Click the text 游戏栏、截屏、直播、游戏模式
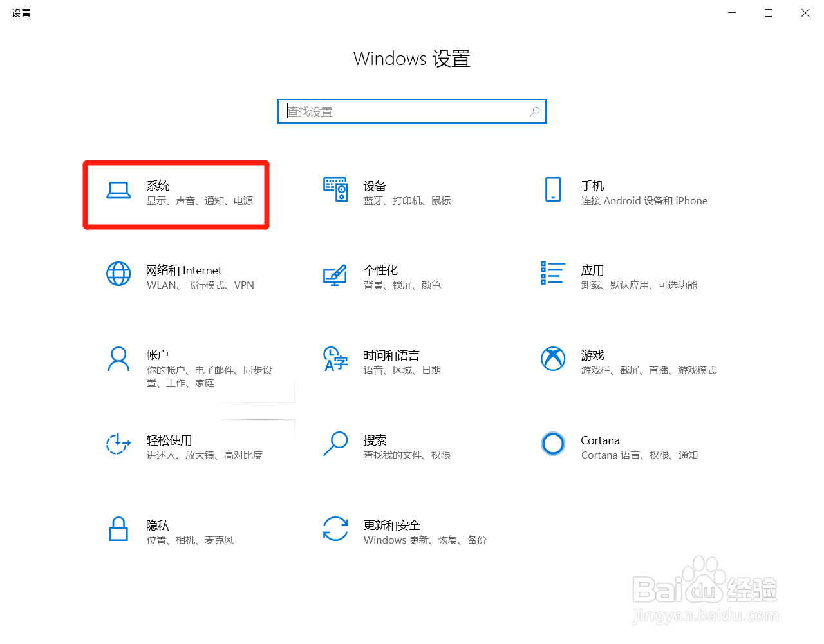 click(x=649, y=370)
